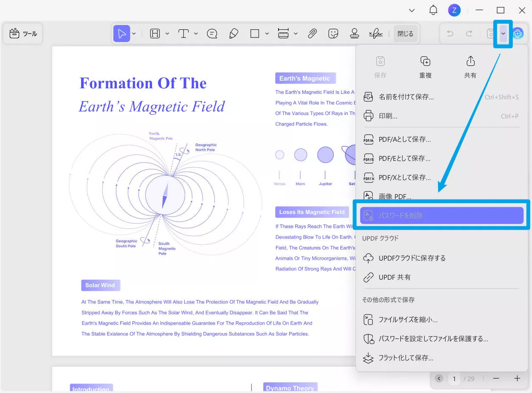Click the 'Dynamo Theory' heading
The height and width of the screenshot is (393, 532).
290,387
